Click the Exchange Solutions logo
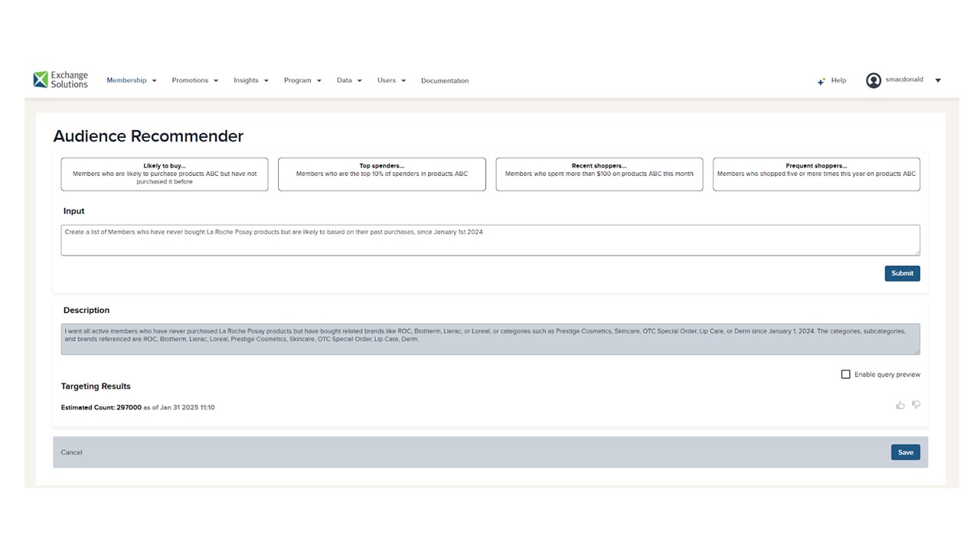Image resolution: width=980 pixels, height=551 pixels. 60,80
